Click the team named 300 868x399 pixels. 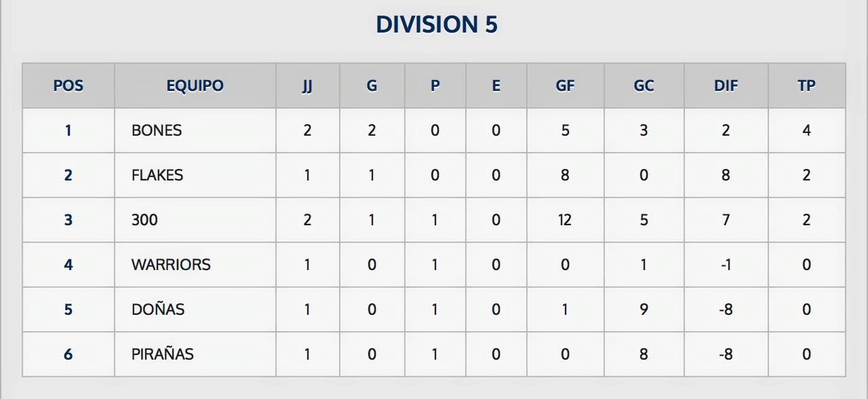144,220
